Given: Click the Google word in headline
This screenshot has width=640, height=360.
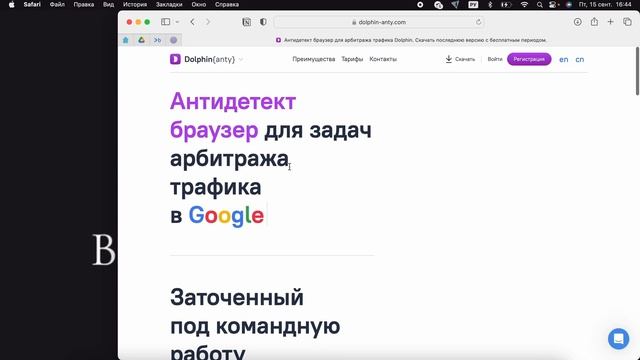Looking at the screenshot, I should [226, 216].
